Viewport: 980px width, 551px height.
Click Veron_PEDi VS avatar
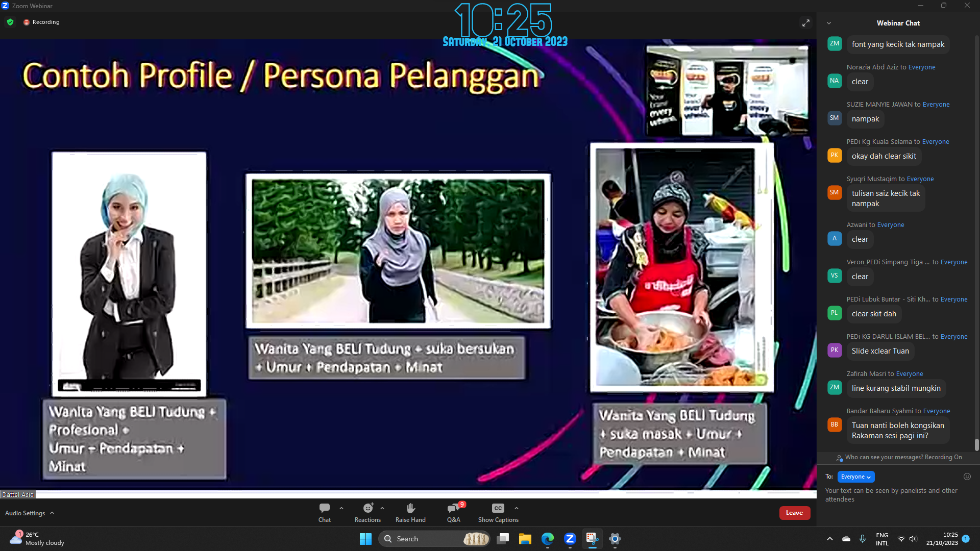pos(835,275)
